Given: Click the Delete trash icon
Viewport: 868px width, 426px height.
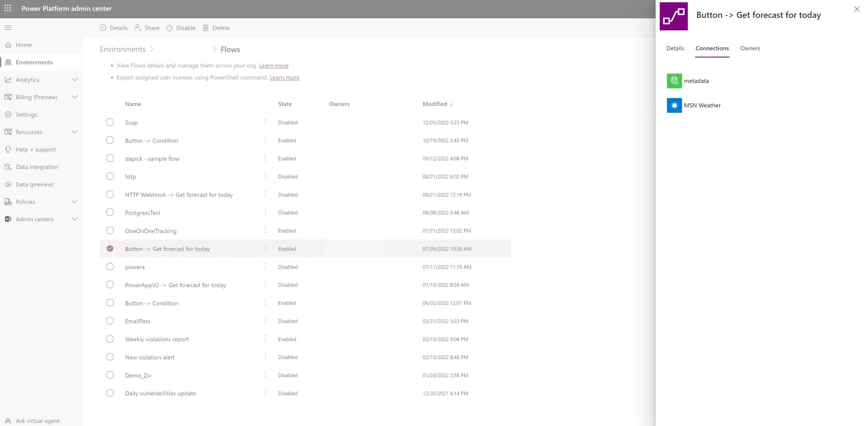Looking at the screenshot, I should pos(205,28).
